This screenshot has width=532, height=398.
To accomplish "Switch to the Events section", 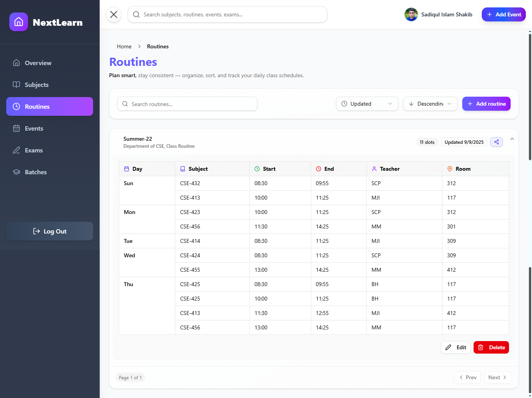I will coord(34,128).
